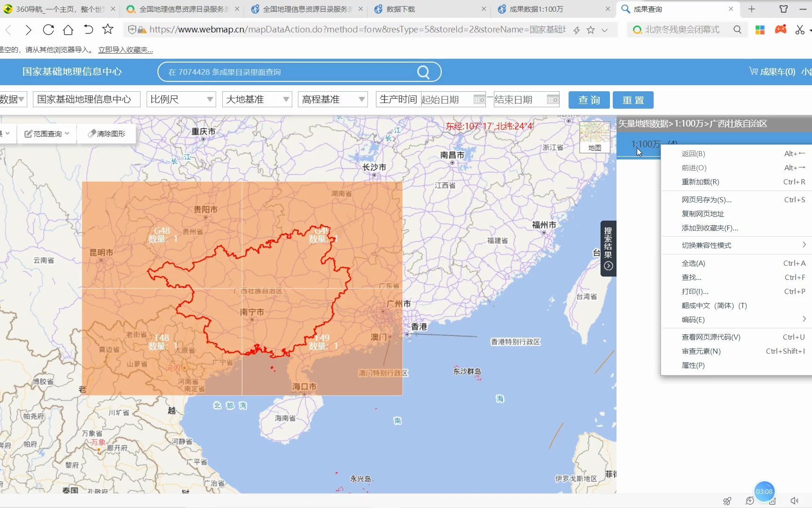Open the 比例尺 dropdown
Screen dimensions: 812x508
click(181, 99)
